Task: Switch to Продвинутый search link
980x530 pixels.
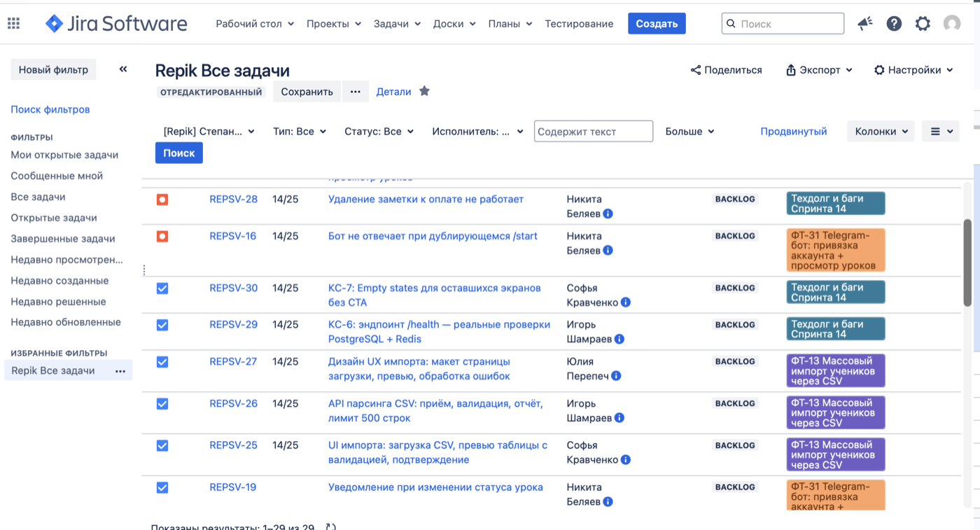Action: pyautogui.click(x=794, y=131)
